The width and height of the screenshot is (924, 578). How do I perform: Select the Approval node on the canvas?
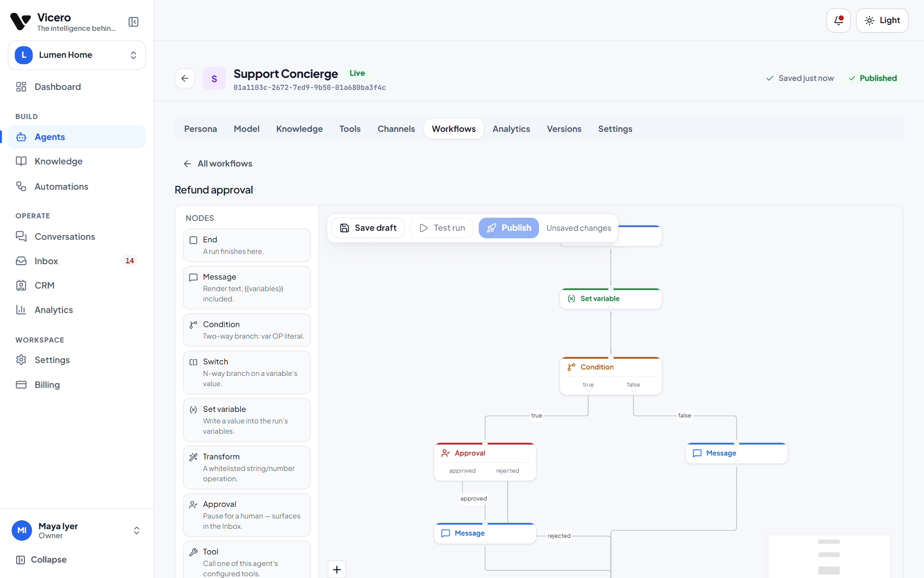[485, 462]
